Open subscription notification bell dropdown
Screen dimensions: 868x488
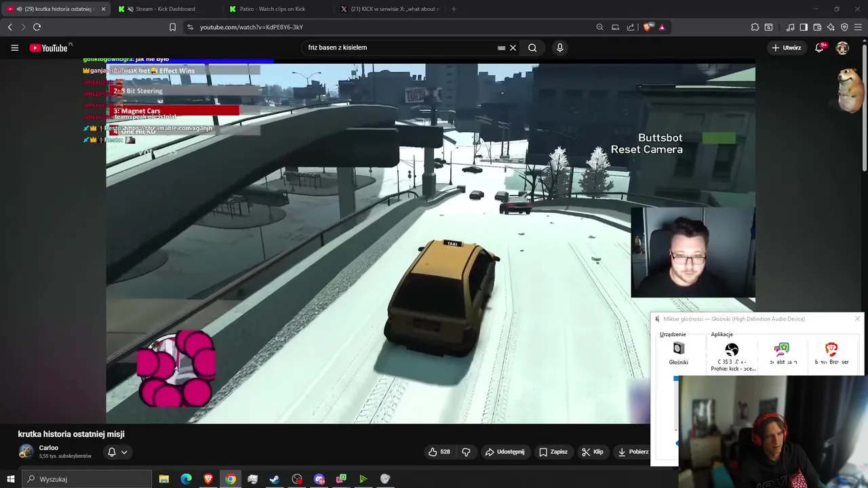click(117, 452)
